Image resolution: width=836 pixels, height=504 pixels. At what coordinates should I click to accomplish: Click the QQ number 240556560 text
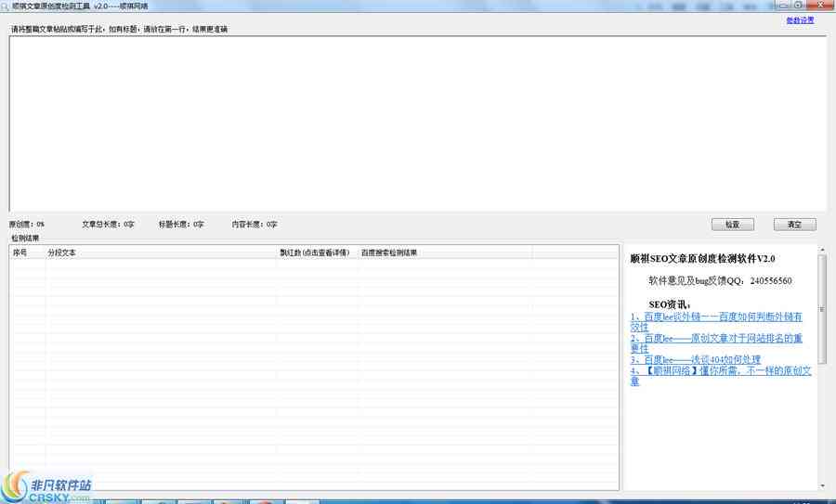tap(770, 280)
